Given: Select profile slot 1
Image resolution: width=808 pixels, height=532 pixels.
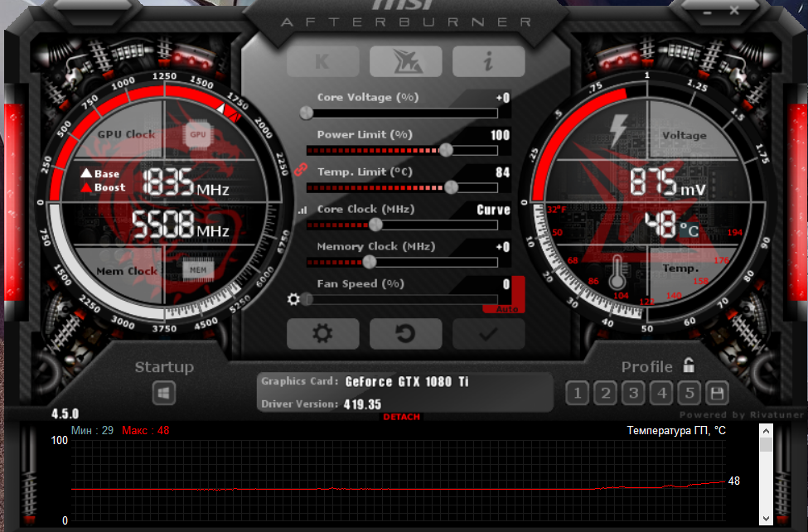Looking at the screenshot, I should point(577,394).
